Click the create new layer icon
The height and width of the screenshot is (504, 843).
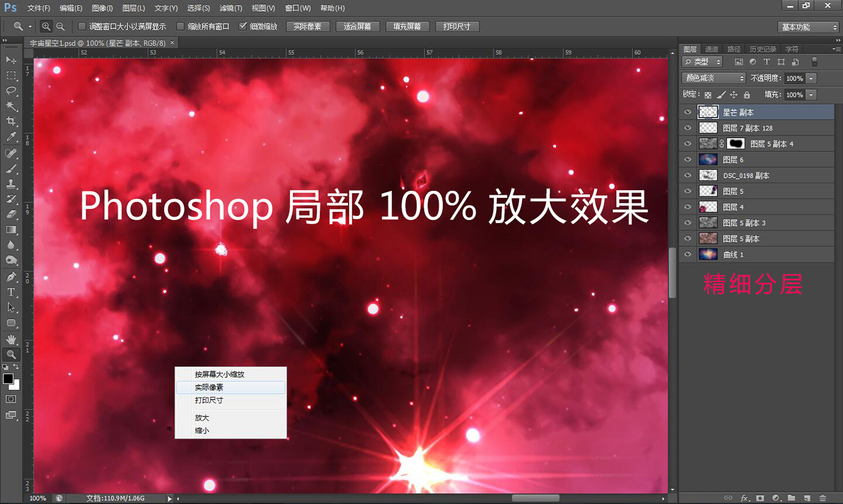point(807,498)
